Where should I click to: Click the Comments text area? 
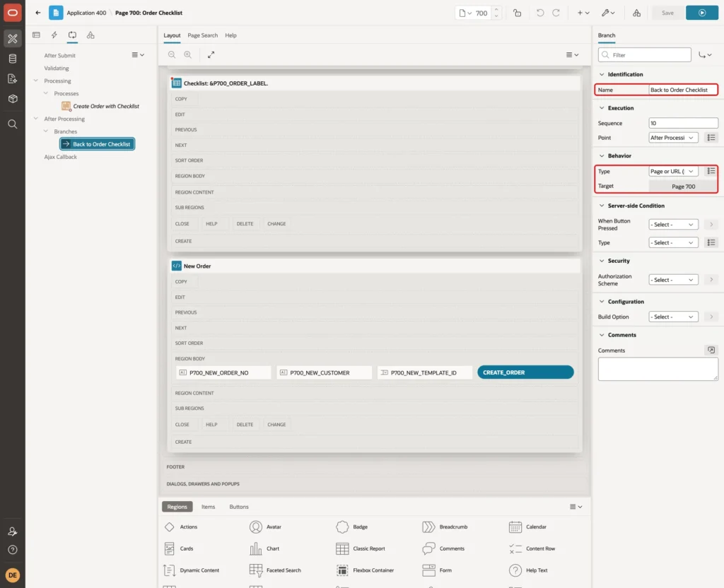coord(658,369)
